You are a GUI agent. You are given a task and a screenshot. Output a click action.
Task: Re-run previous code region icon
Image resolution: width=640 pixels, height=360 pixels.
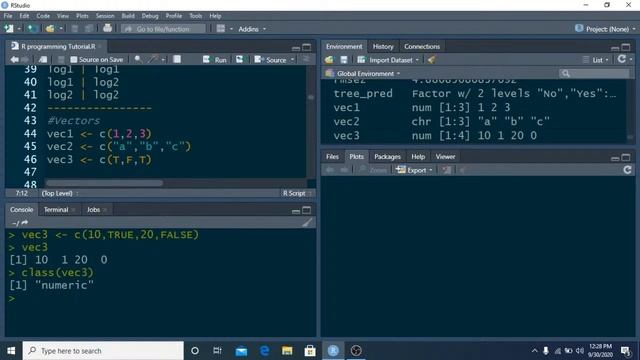[x=240, y=60]
